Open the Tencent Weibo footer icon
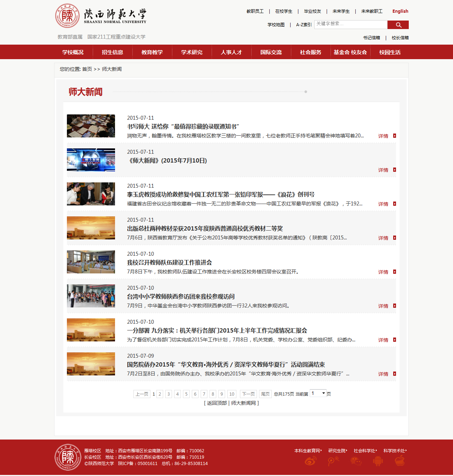This screenshot has width=453, height=476. point(333,461)
